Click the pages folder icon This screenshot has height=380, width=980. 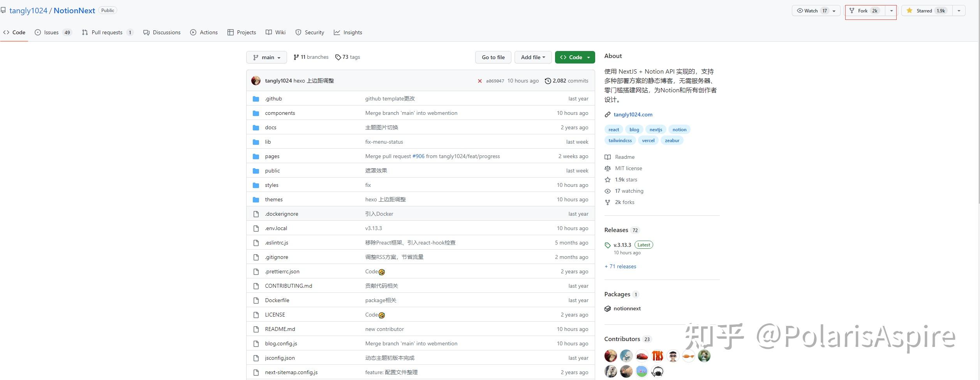coord(256,157)
